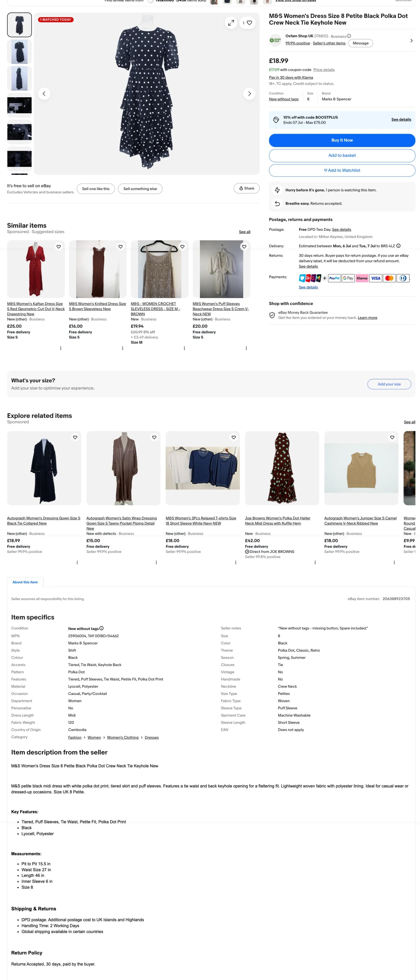Go to Dresses category breadcrumb

[x=152, y=737]
